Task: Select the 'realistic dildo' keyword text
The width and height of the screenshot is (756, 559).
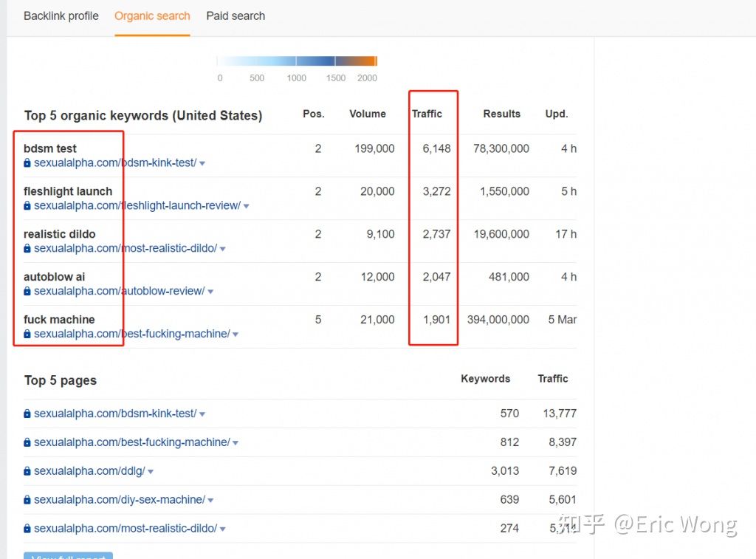Action: pos(60,234)
